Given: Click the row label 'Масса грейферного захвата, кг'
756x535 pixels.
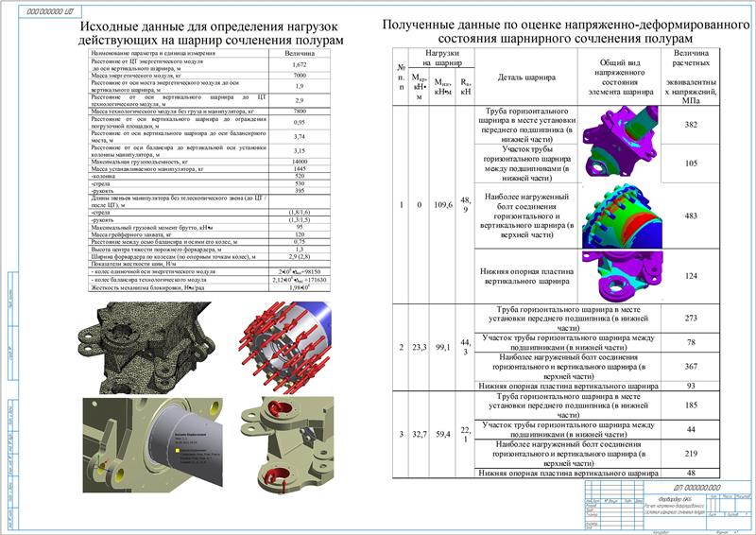Looking at the screenshot, I should (x=131, y=234).
